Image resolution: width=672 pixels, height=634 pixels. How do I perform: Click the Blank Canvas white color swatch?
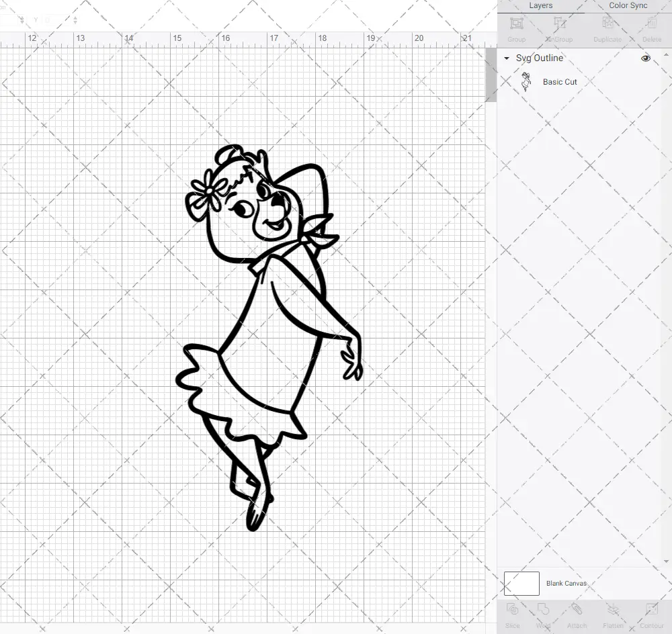[x=521, y=583]
